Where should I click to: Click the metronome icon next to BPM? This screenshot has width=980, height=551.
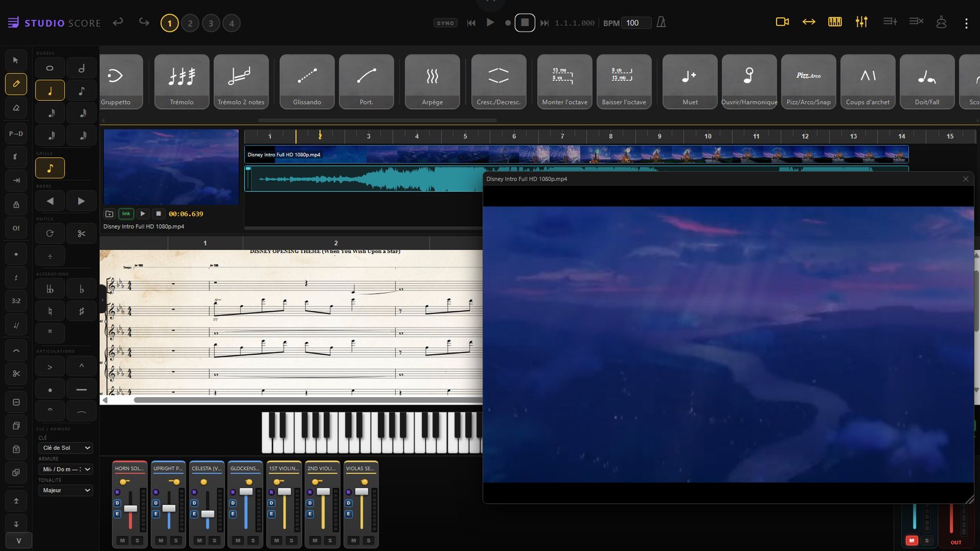tap(661, 23)
